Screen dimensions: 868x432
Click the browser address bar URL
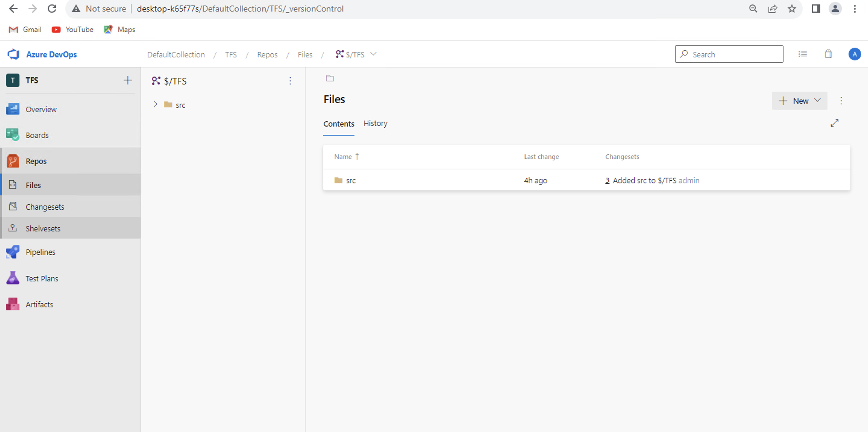pos(240,8)
